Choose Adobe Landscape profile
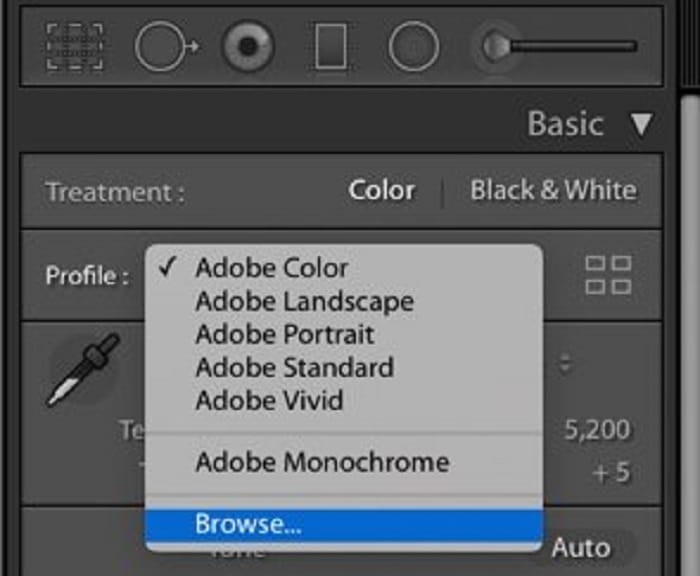700x576 pixels. pos(304,301)
